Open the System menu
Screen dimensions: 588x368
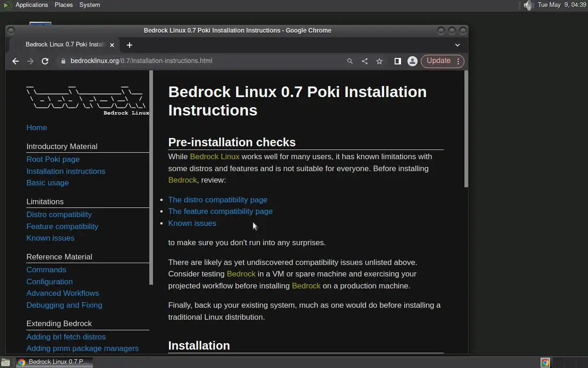pos(90,5)
